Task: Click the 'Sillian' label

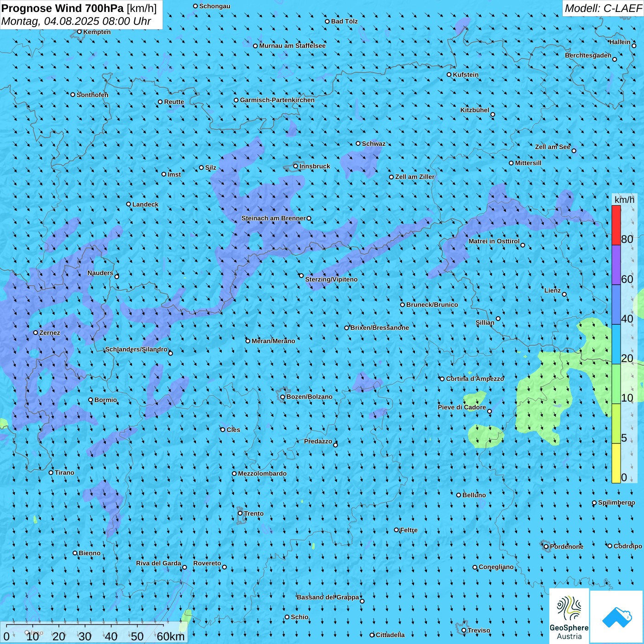Action: point(485,322)
